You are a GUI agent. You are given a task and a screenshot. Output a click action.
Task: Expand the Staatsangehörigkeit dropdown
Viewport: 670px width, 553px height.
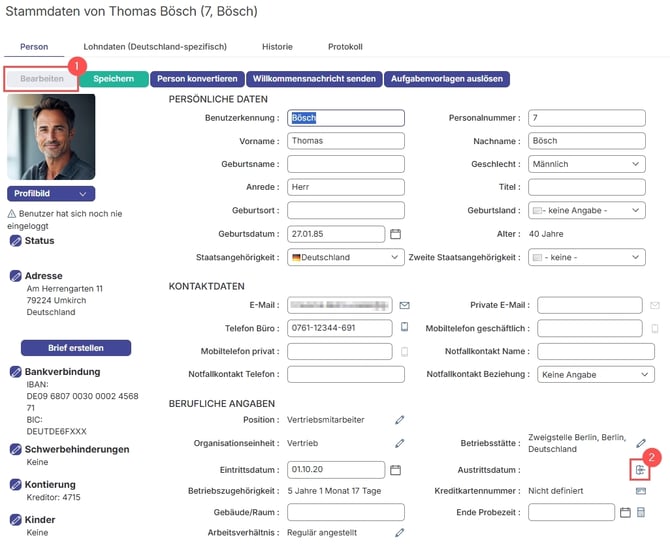click(x=345, y=257)
